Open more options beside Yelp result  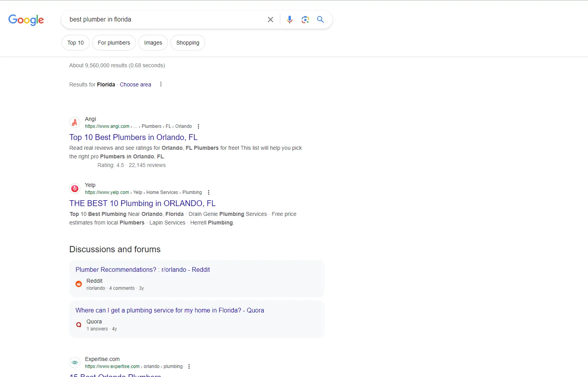point(209,192)
